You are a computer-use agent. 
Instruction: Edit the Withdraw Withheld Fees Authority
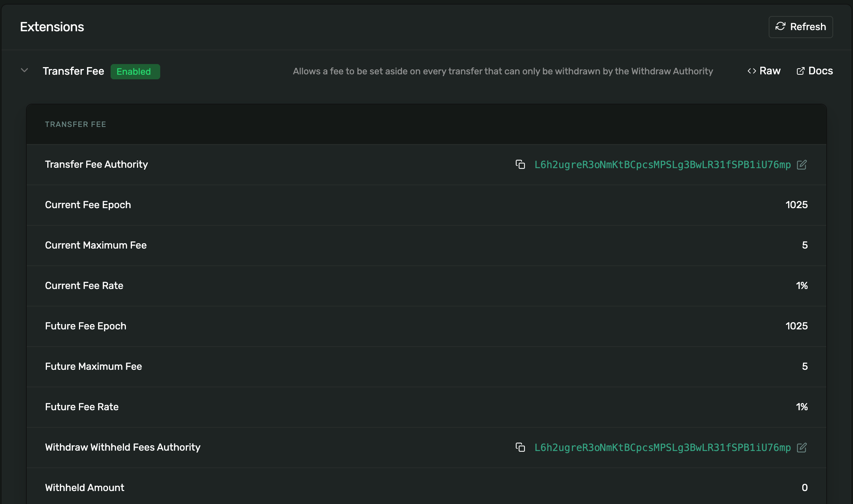click(x=802, y=448)
